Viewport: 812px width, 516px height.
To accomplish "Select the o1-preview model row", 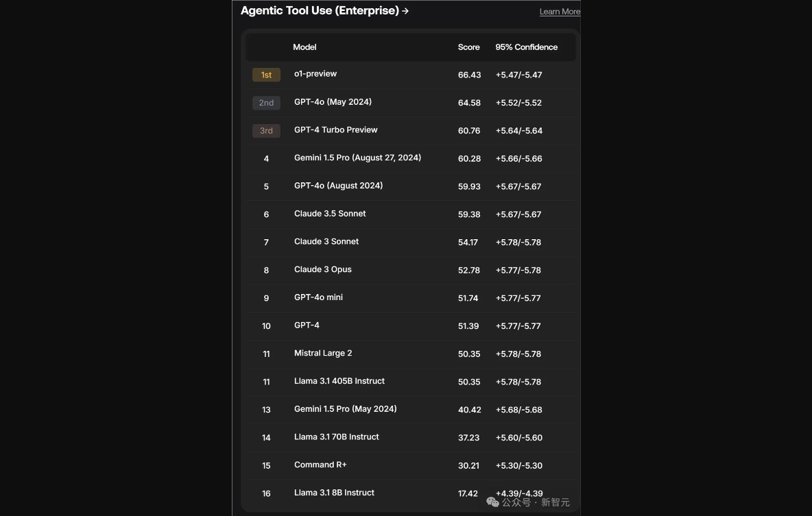I will pos(315,74).
